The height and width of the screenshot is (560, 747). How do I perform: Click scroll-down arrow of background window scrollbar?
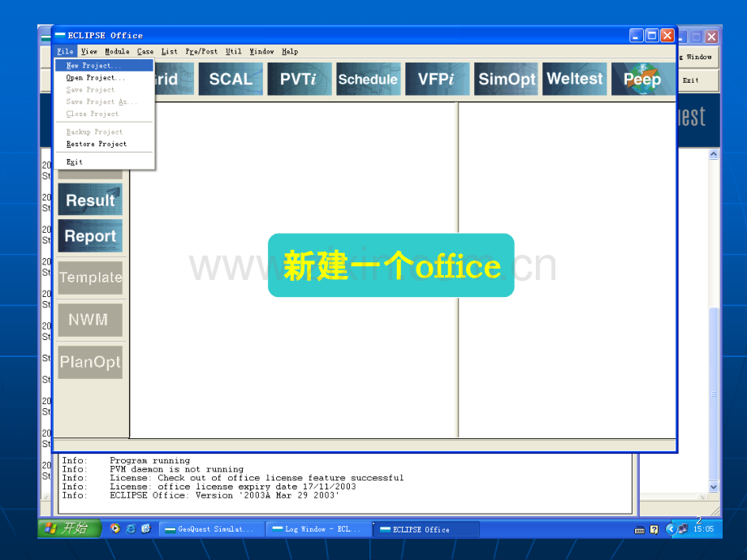tap(713, 487)
